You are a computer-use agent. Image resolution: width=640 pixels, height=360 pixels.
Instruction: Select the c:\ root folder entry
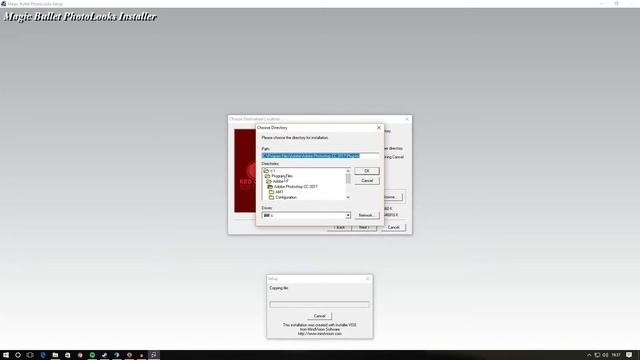(269, 171)
